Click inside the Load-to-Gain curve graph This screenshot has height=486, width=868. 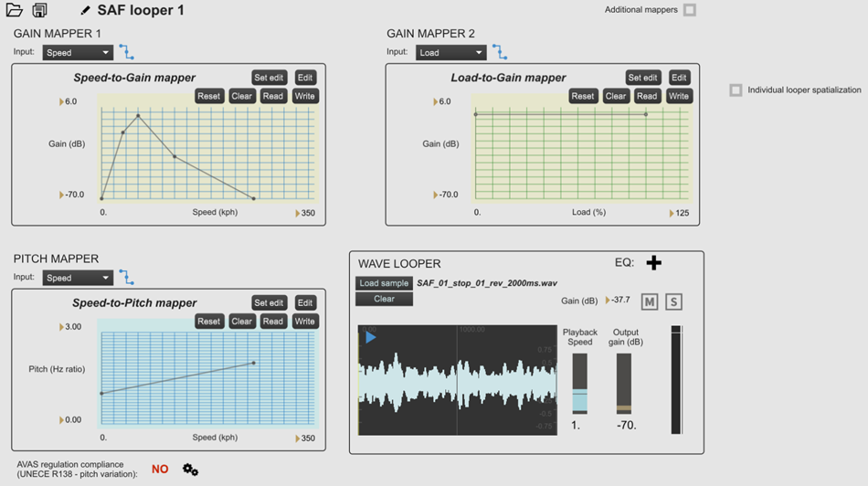(x=582, y=148)
